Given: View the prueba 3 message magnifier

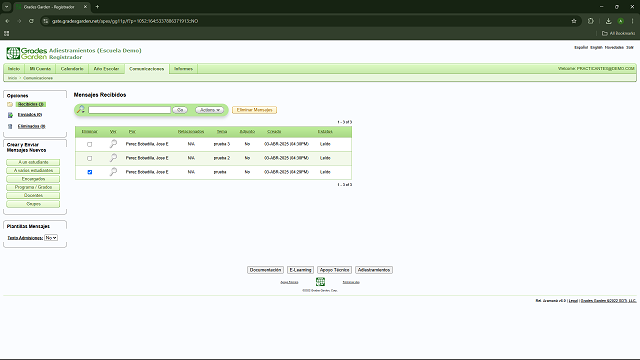Looking at the screenshot, I should pos(113,144).
